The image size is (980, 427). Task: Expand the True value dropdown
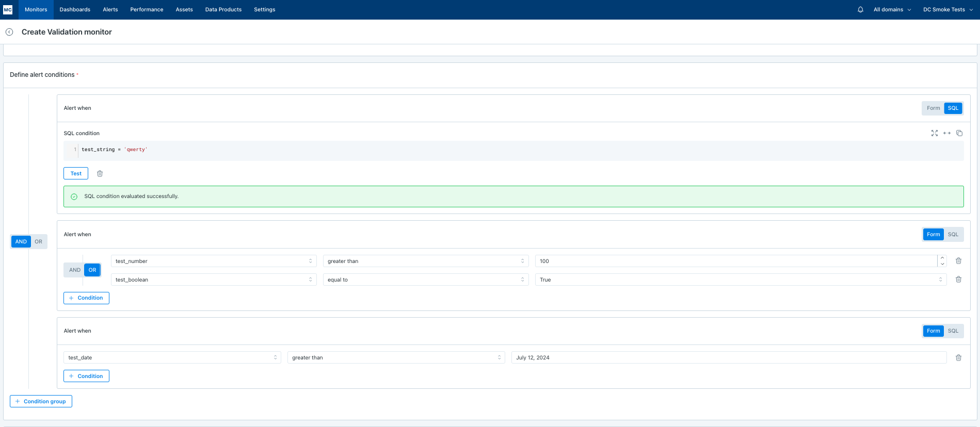[741, 280]
